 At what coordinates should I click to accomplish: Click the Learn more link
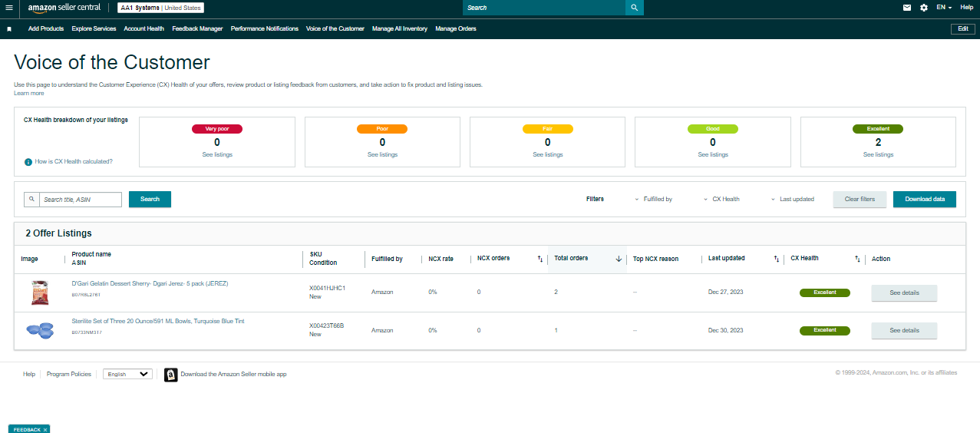click(x=28, y=93)
